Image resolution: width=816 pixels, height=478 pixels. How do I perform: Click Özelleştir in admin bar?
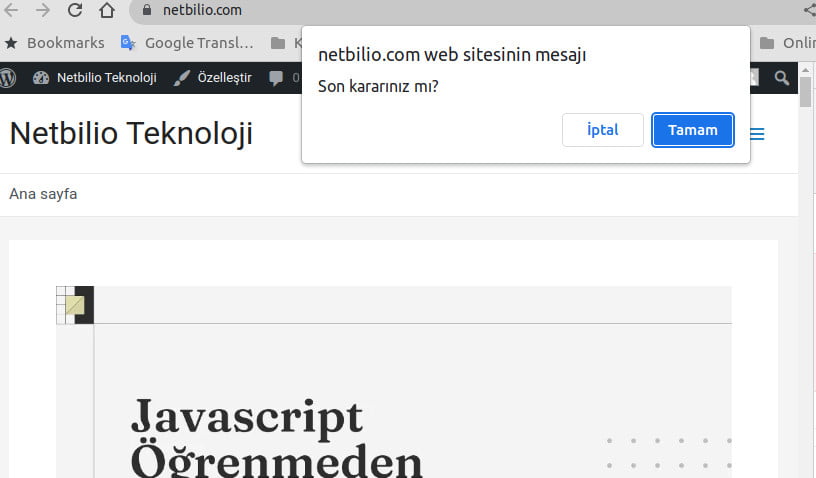[213, 78]
